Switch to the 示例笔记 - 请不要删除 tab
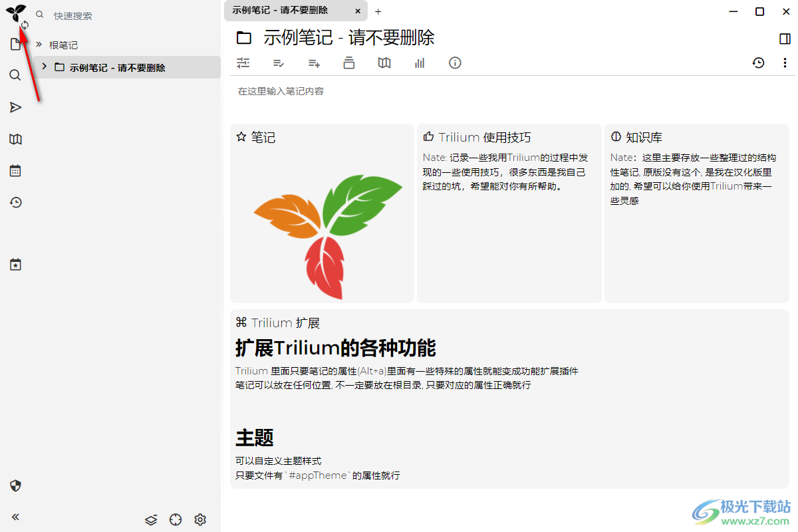The image size is (798, 532). click(296, 11)
